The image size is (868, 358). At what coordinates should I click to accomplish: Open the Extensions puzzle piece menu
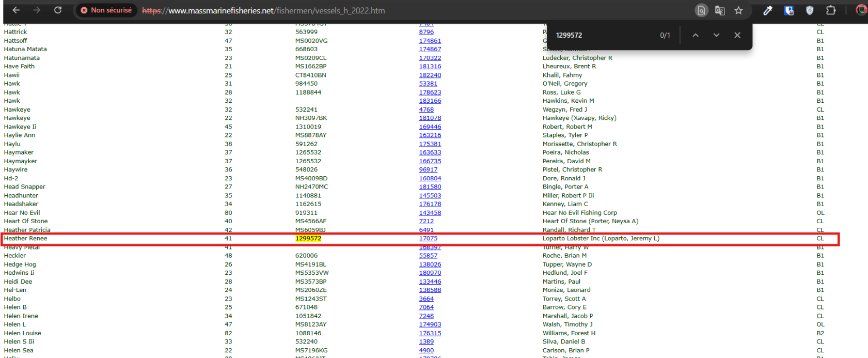830,10
